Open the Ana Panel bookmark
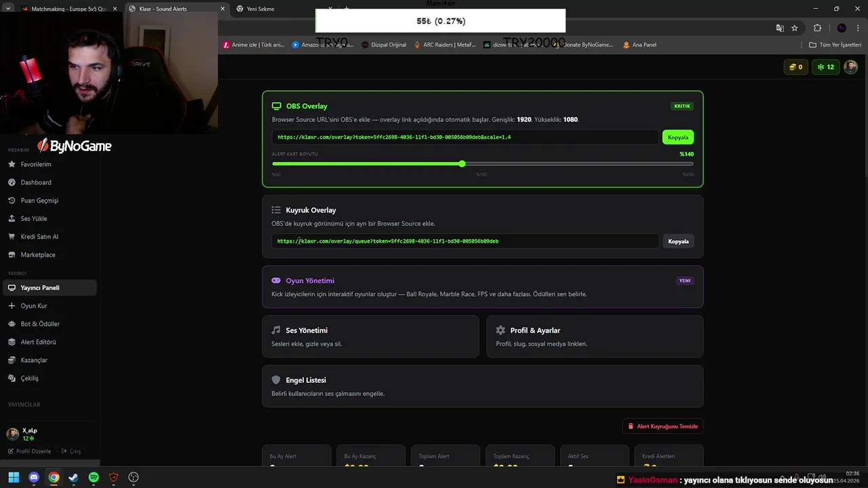 [x=639, y=45]
